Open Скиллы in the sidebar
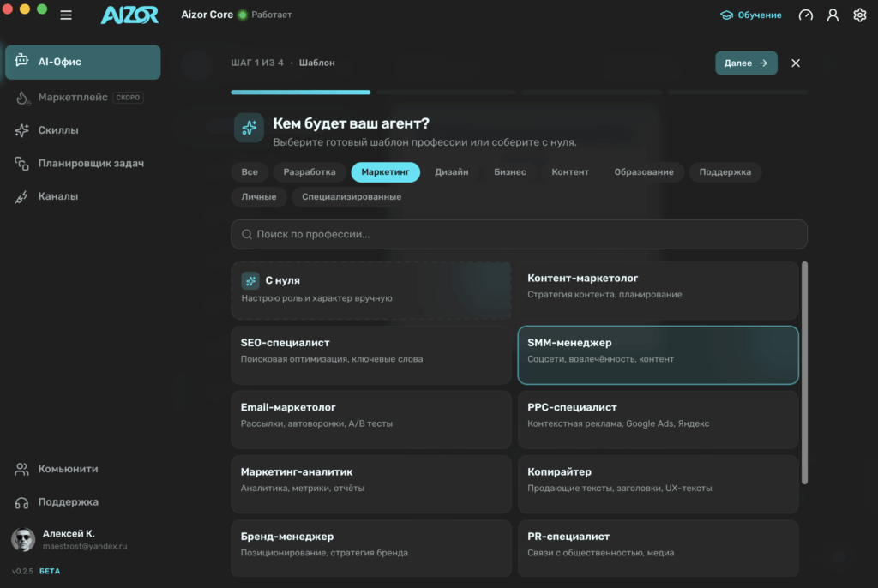 tap(83, 130)
